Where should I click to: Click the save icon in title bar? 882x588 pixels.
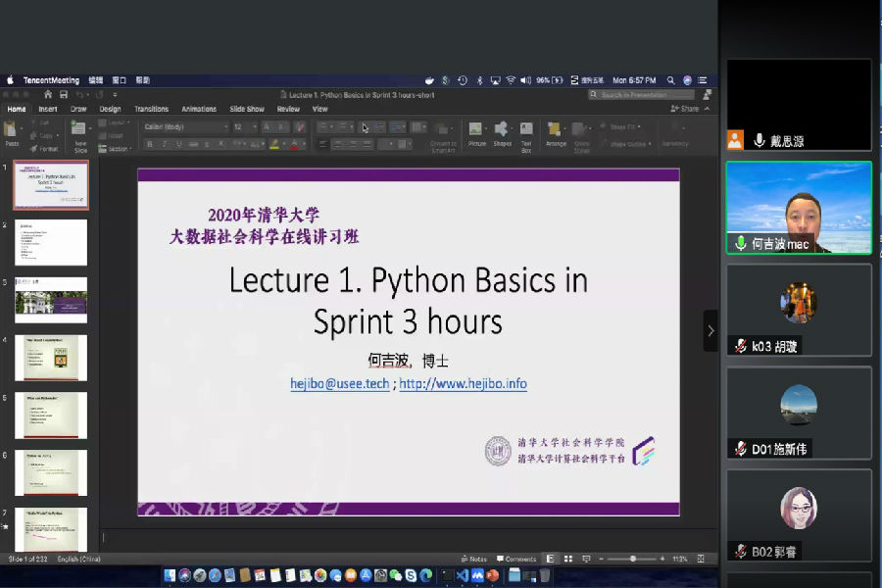(64, 94)
